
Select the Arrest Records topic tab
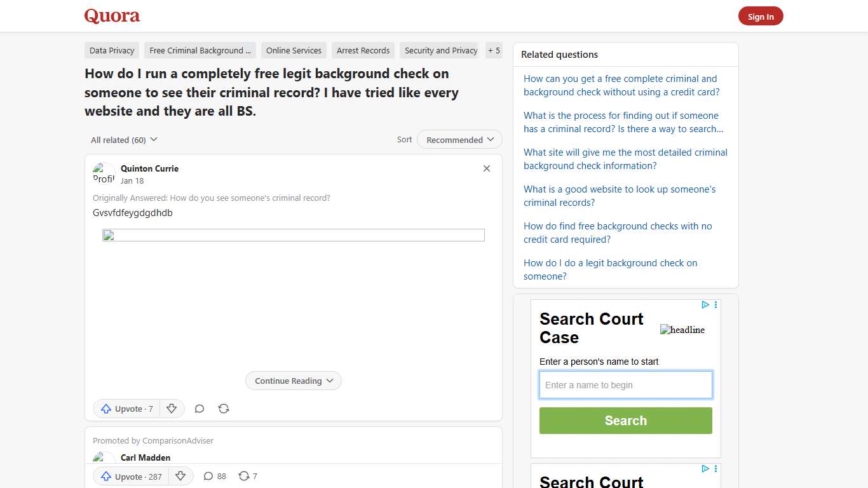363,50
